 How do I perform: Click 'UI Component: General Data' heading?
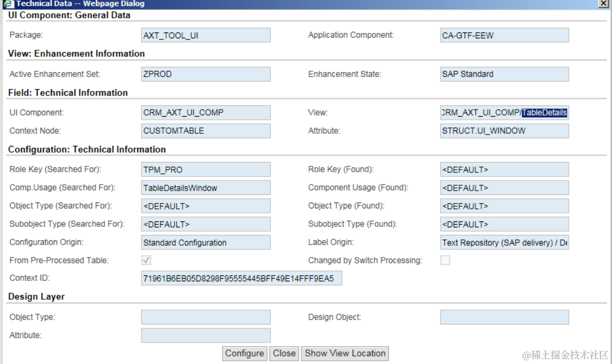pyautogui.click(x=69, y=15)
